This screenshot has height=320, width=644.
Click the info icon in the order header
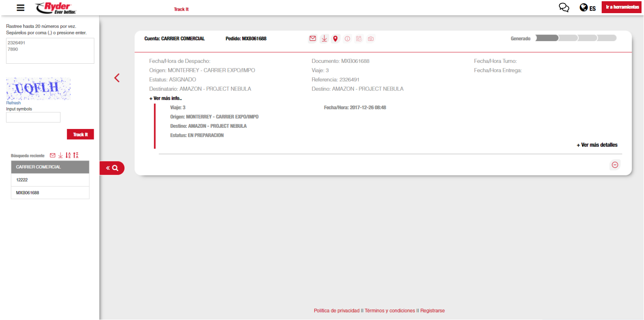coord(347,39)
